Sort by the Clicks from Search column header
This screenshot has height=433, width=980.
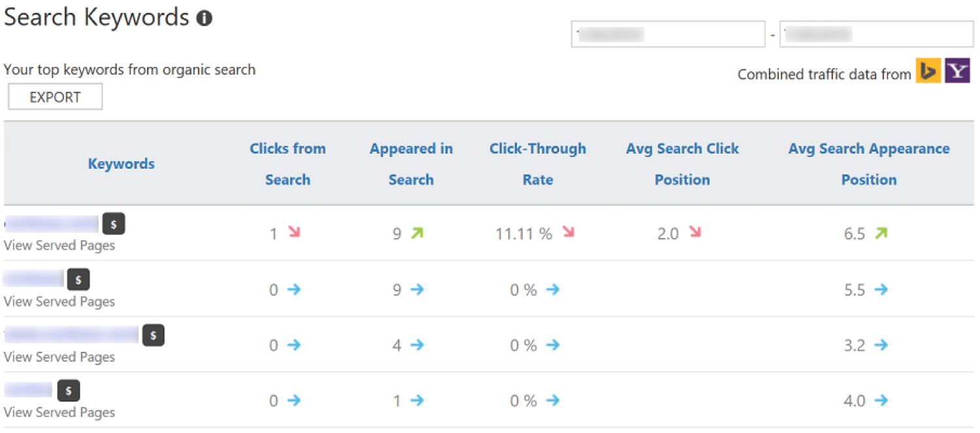pos(287,164)
